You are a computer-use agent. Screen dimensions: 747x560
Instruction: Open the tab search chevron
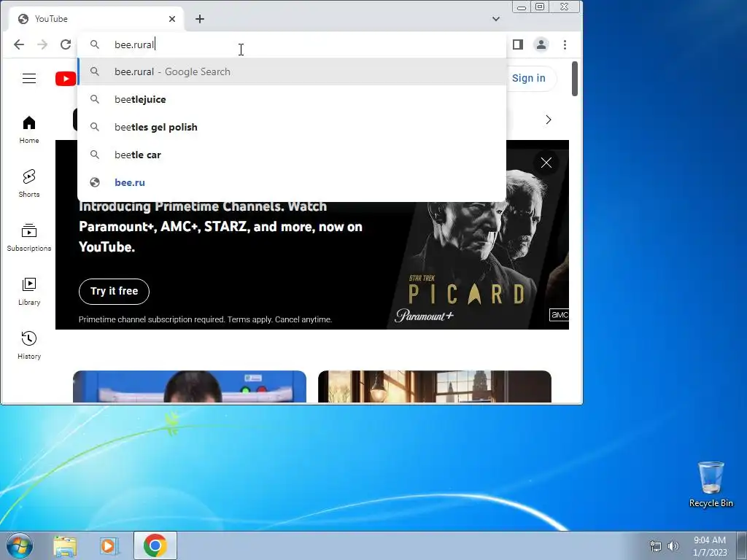tap(496, 19)
